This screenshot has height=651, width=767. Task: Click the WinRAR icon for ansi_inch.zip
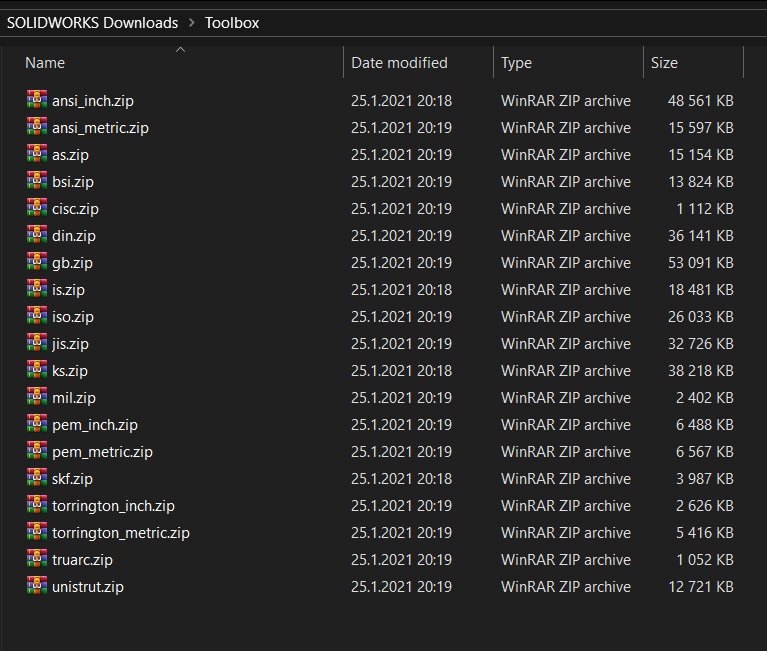click(x=37, y=99)
